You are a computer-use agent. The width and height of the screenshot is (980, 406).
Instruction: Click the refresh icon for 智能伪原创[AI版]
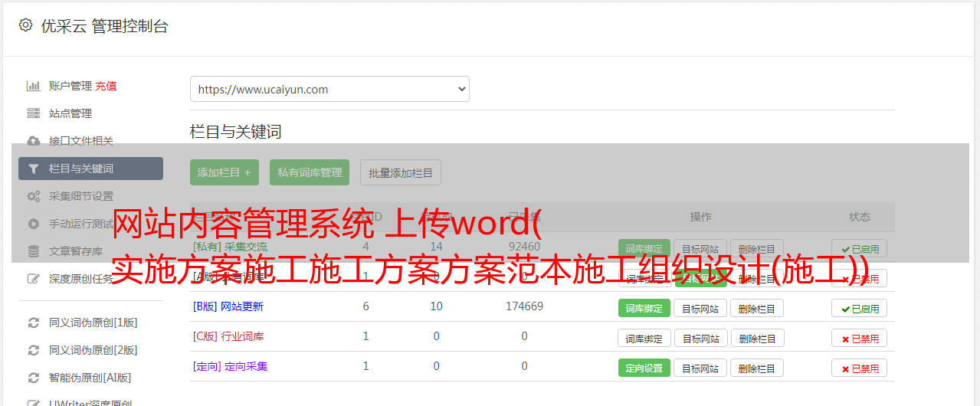pyautogui.click(x=34, y=378)
